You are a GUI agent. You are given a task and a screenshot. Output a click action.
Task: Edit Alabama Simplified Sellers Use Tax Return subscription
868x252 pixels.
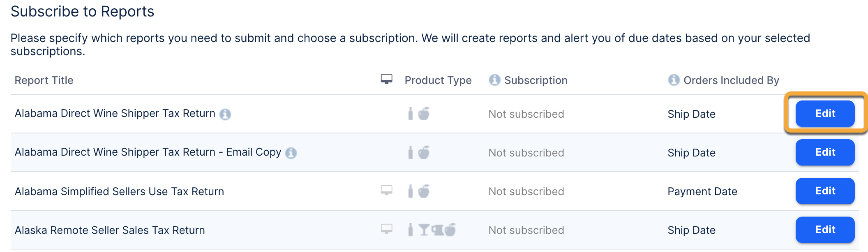click(x=825, y=191)
